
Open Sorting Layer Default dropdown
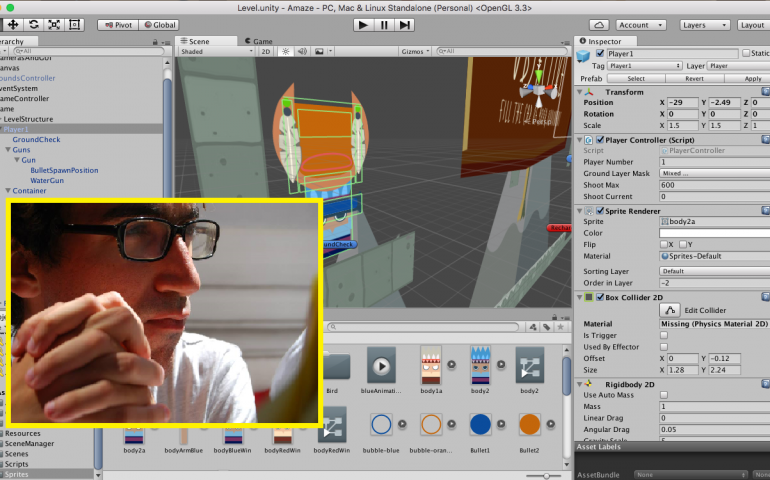point(715,271)
